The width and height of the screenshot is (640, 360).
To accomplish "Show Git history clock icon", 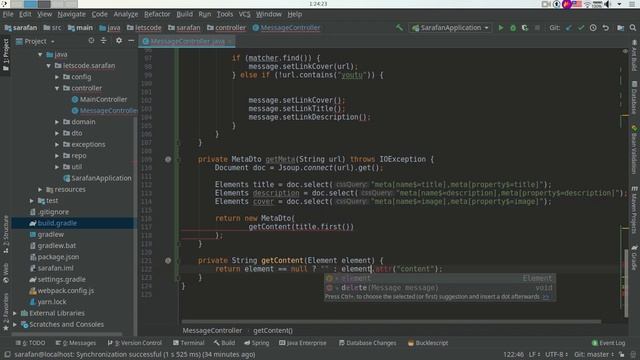I will tap(593, 28).
